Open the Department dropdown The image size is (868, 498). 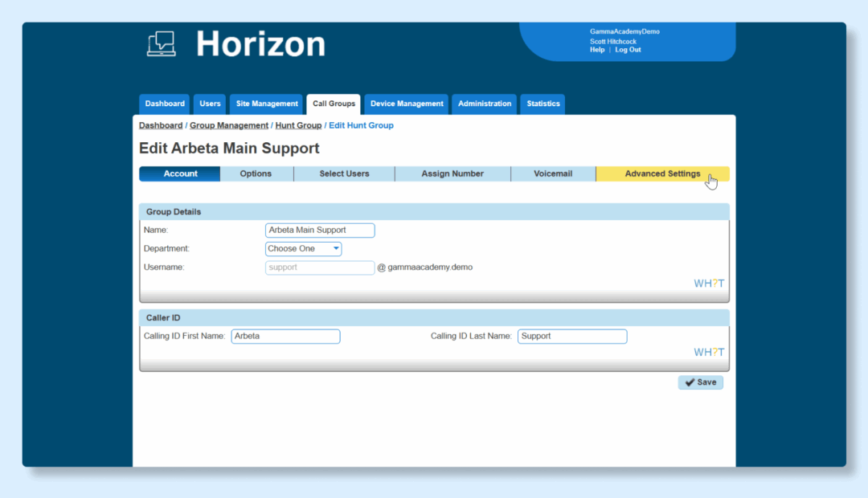(303, 249)
